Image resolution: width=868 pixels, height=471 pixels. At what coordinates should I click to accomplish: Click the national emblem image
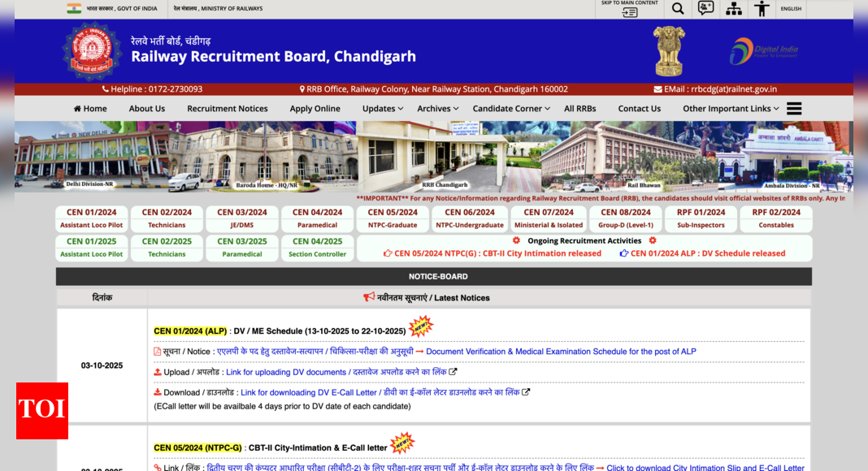tap(670, 51)
